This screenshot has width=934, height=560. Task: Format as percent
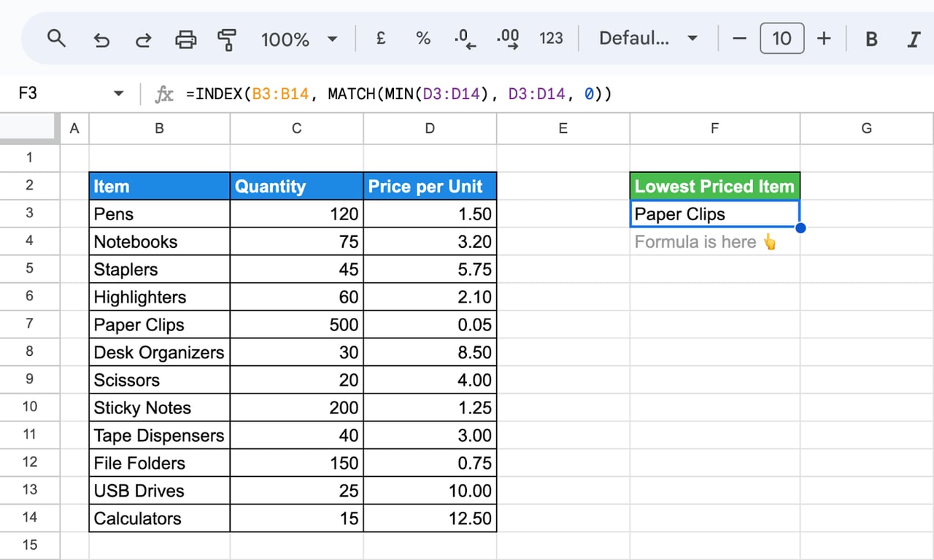point(423,39)
